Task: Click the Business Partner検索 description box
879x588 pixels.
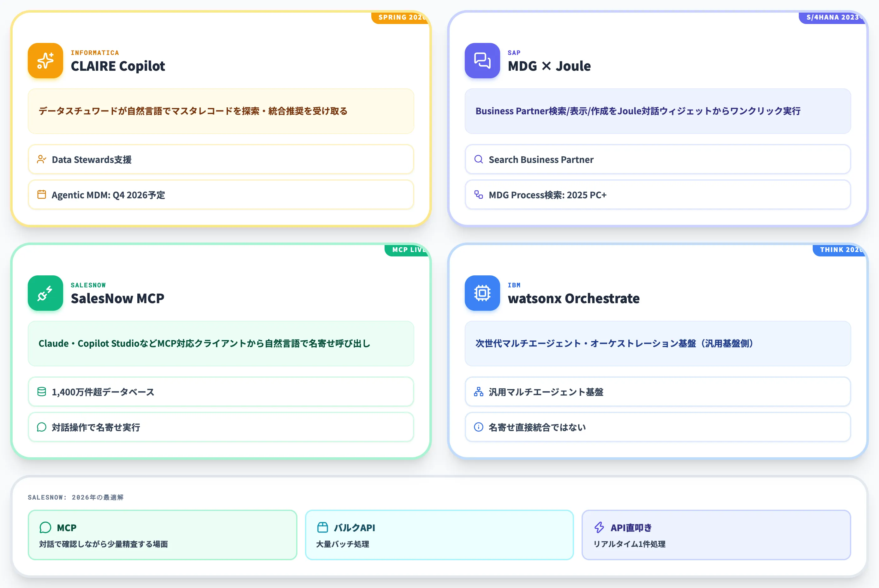Action: tap(657, 111)
